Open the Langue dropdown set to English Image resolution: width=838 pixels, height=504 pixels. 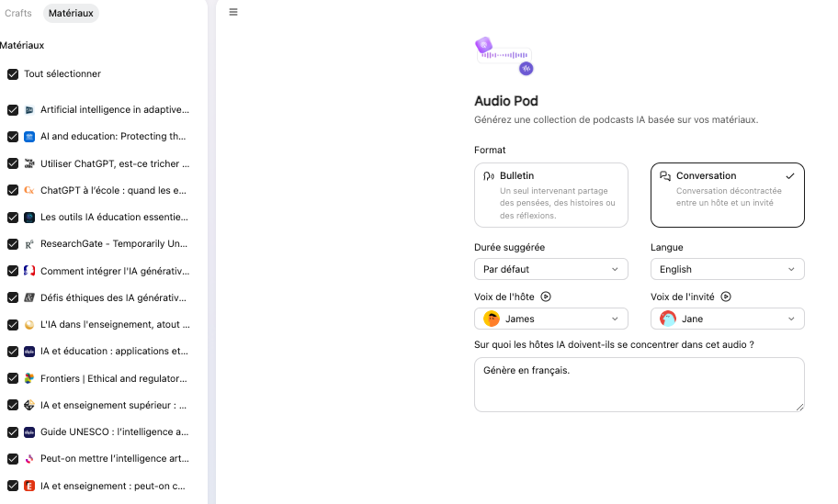(727, 269)
